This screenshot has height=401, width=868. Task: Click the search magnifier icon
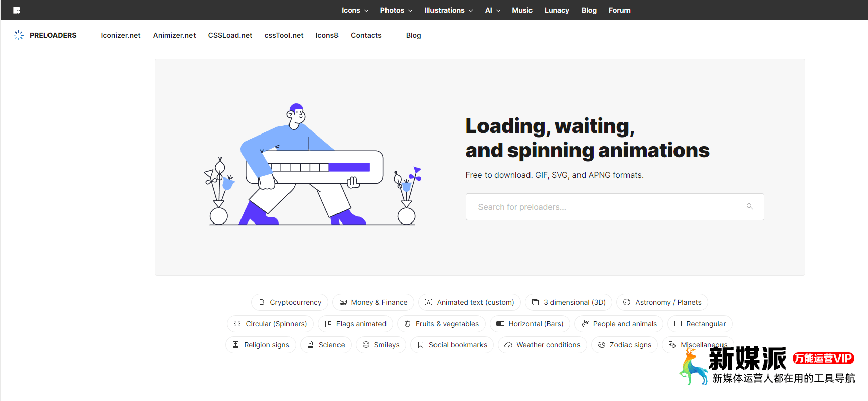point(750,206)
